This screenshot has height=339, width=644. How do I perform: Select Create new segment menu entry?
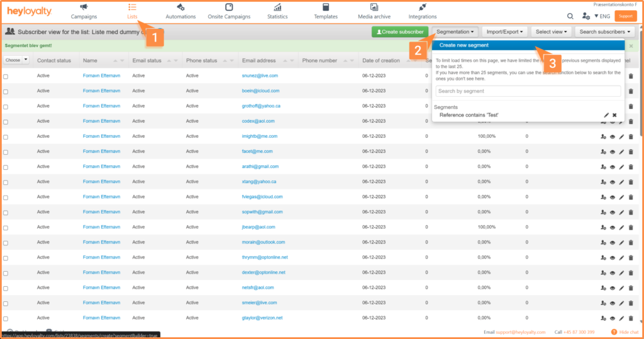pos(528,45)
